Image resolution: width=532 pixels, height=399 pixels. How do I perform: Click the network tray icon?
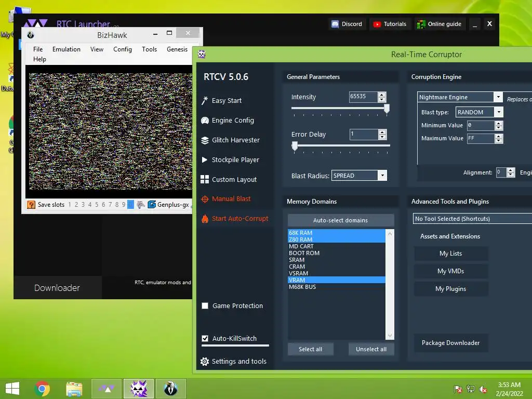(471, 389)
